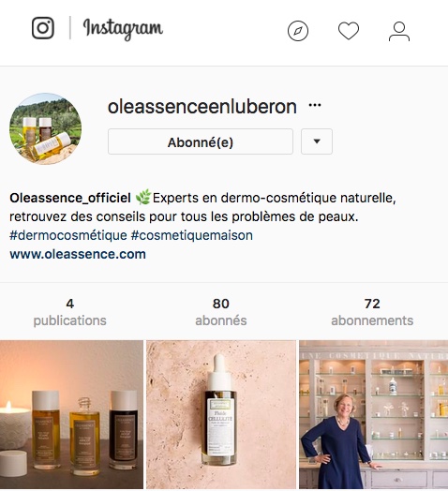Viewport: 448px width, 491px height.
Task: Click the Instagram wordmark logo
Action: point(123,29)
